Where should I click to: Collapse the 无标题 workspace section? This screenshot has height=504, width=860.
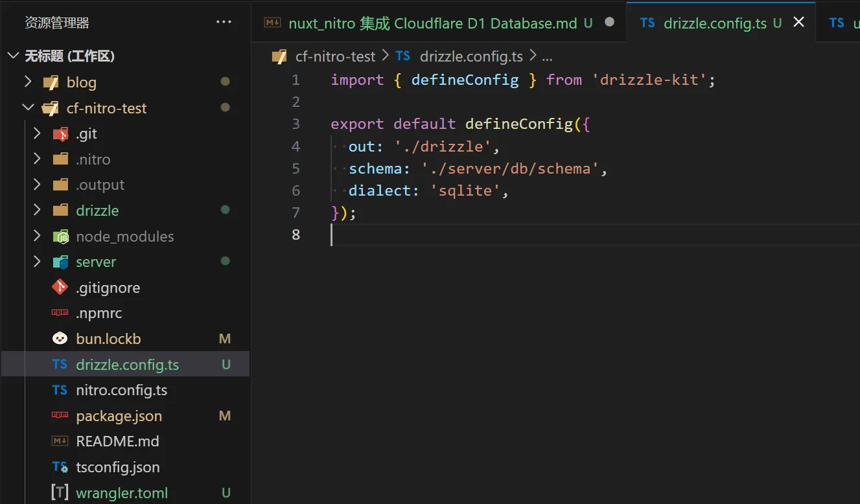pyautogui.click(x=13, y=56)
